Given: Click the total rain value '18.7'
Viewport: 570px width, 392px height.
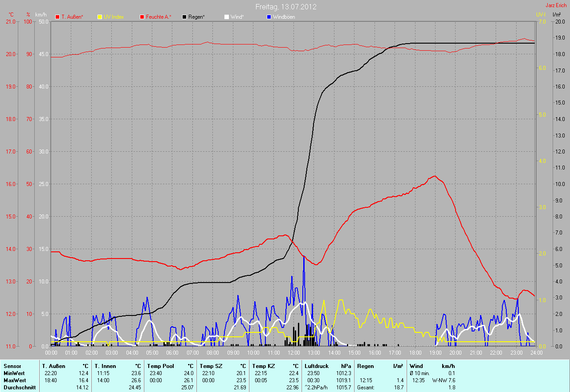Looking at the screenshot, I should tap(399, 388).
